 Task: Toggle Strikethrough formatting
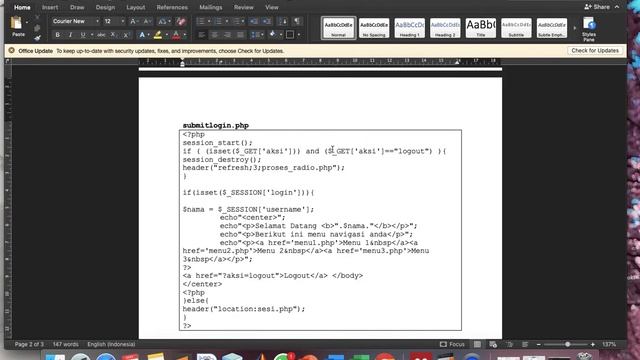pyautogui.click(x=101, y=35)
